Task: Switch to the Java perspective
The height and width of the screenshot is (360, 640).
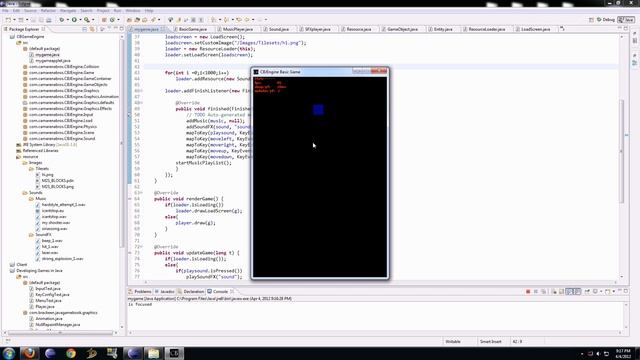Action: point(626,20)
